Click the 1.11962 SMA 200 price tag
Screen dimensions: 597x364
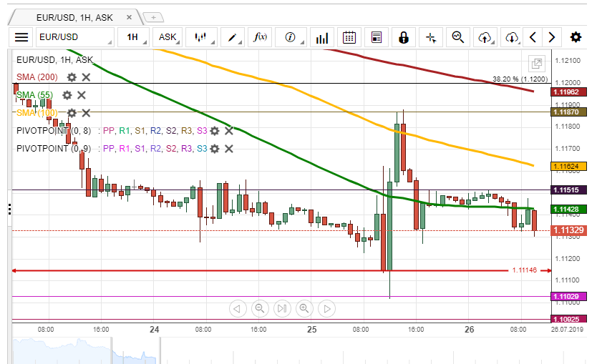569,92
